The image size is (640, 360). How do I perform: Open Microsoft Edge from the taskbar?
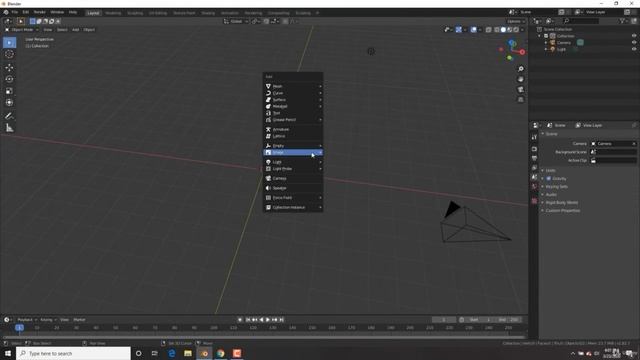click(171, 353)
